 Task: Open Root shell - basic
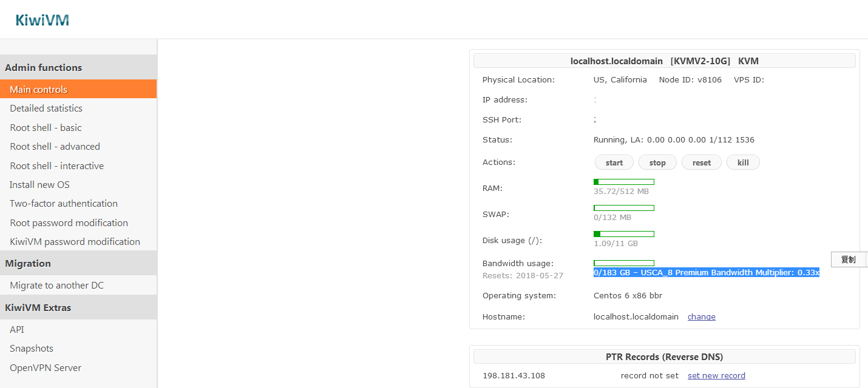46,127
